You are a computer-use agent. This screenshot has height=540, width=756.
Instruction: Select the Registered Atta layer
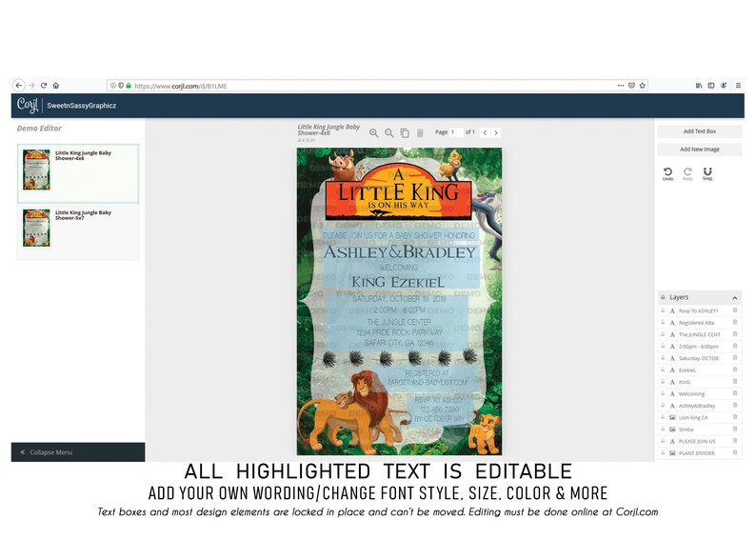click(700, 323)
